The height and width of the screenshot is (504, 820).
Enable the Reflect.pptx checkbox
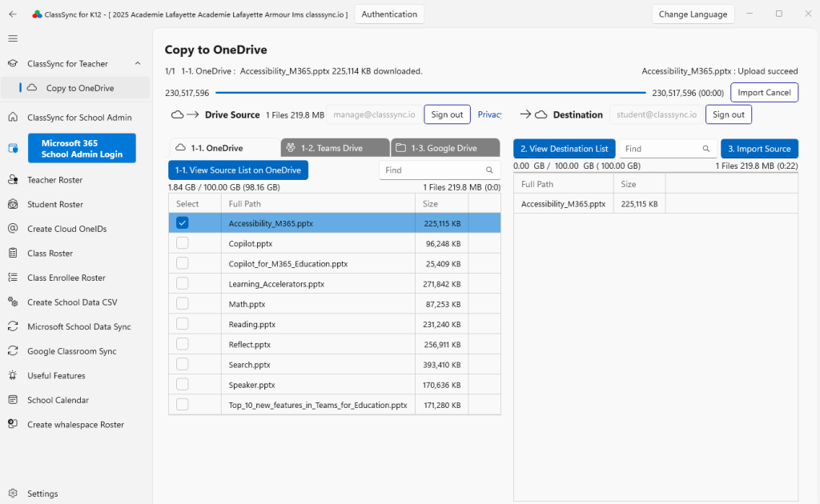coord(182,344)
